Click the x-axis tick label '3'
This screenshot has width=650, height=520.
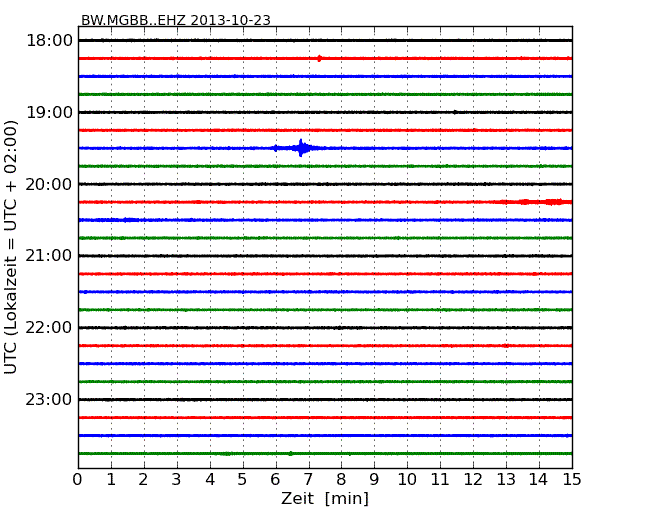click(176, 480)
